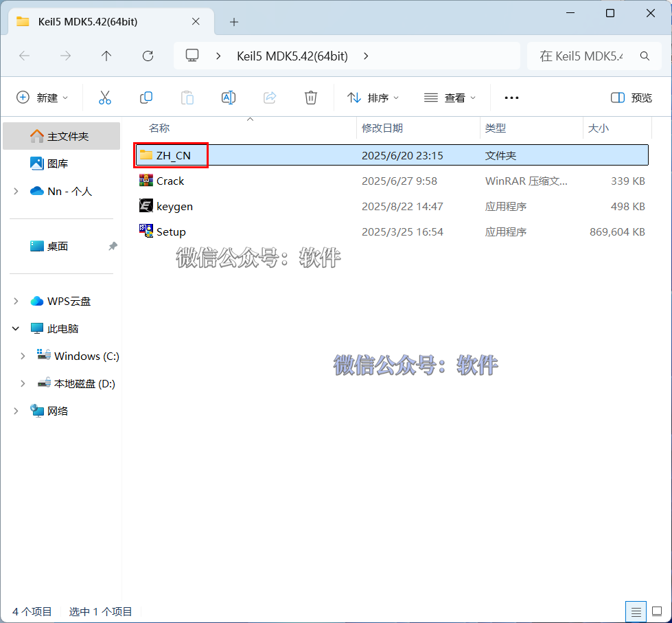Click the size 498 KB
Image resolution: width=672 pixels, height=623 pixels.
pos(627,206)
